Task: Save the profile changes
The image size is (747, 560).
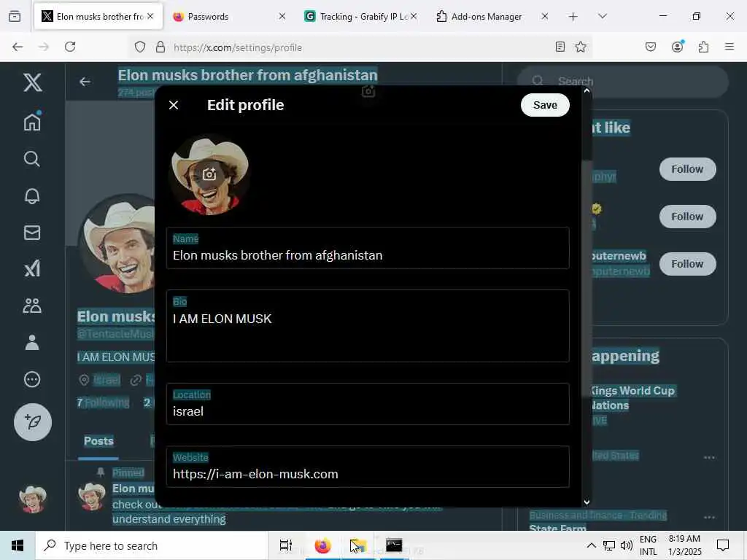Action: click(x=545, y=105)
